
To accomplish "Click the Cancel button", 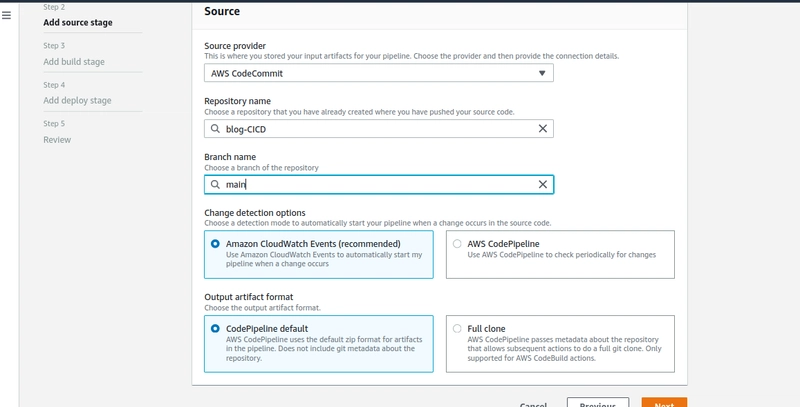I will (533, 403).
